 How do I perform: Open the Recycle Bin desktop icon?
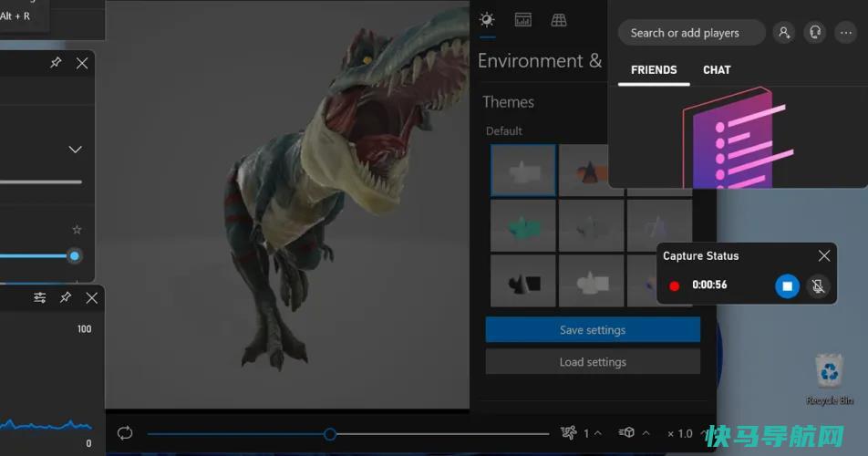coord(830,379)
